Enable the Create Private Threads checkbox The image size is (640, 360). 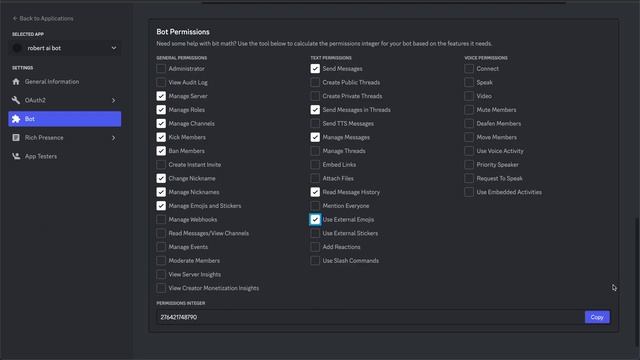[315, 96]
